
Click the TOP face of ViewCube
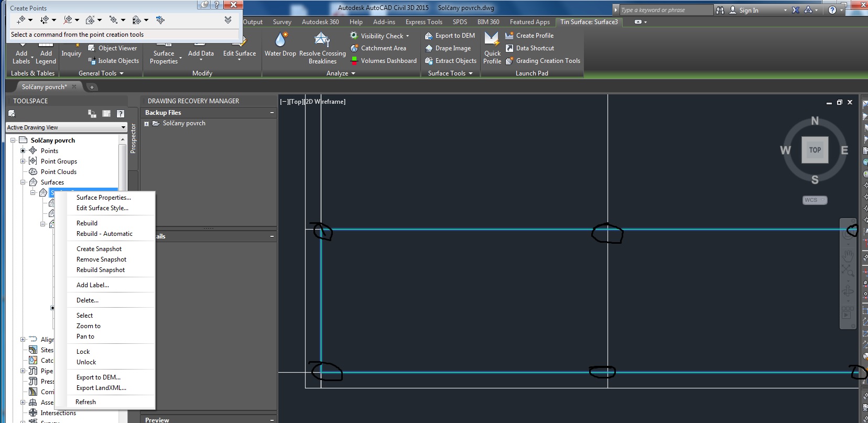coord(815,150)
